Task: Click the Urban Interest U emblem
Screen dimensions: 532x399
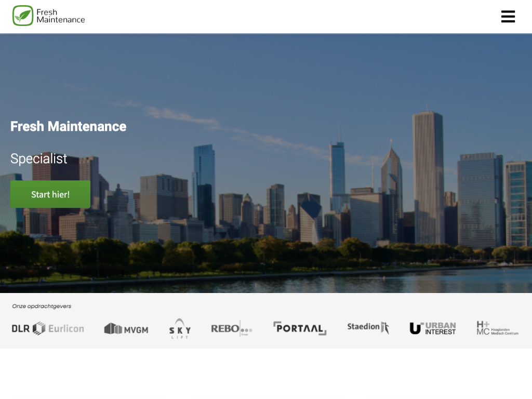Action: 415,328
